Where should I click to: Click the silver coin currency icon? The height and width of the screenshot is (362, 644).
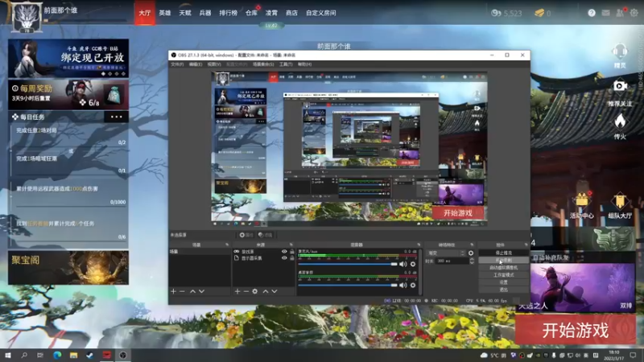(496, 13)
